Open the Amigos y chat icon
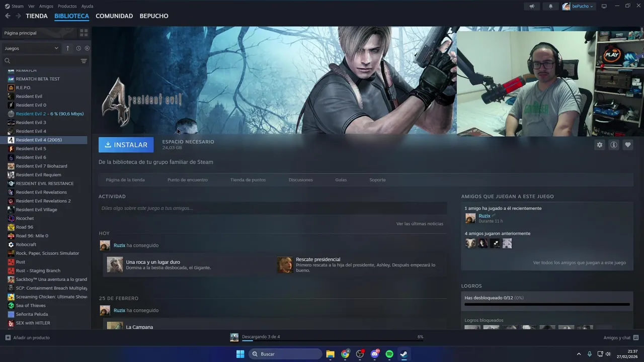 point(636,337)
